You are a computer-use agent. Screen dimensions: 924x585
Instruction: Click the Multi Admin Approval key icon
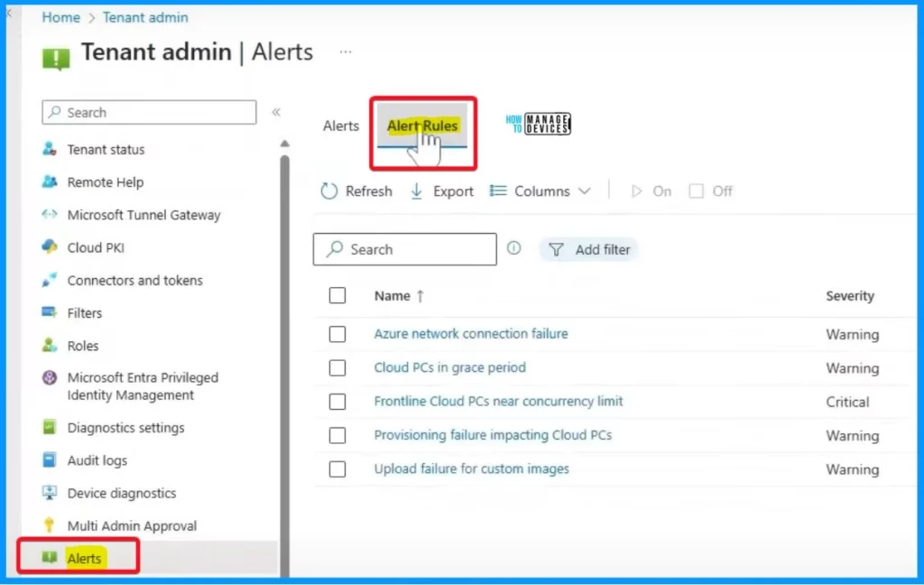(x=50, y=525)
